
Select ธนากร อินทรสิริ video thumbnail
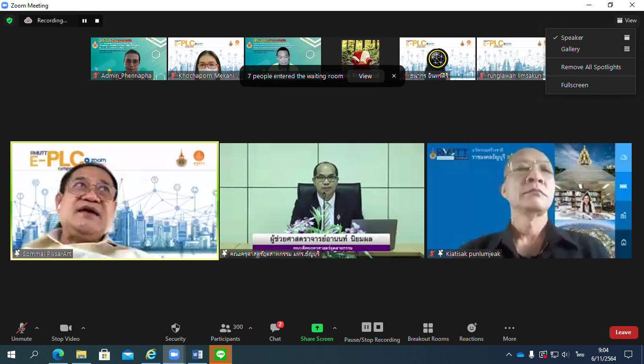point(438,59)
